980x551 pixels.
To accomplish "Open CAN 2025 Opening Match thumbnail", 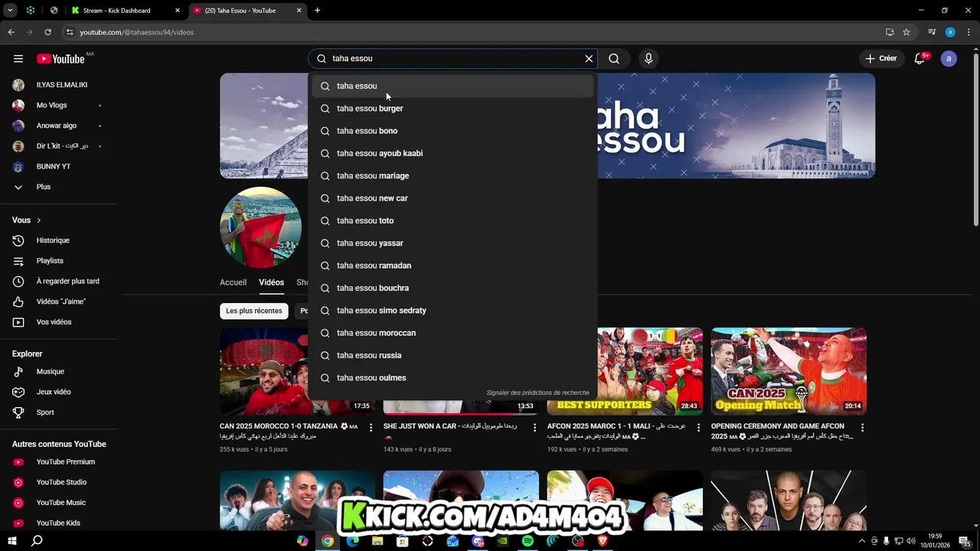I will 789,371.
